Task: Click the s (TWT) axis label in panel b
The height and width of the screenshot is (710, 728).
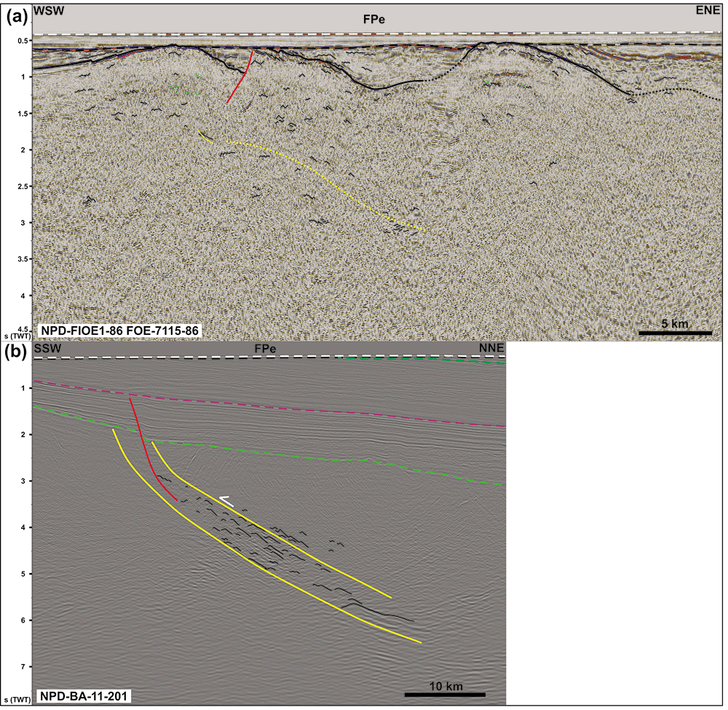Action: click(17, 699)
